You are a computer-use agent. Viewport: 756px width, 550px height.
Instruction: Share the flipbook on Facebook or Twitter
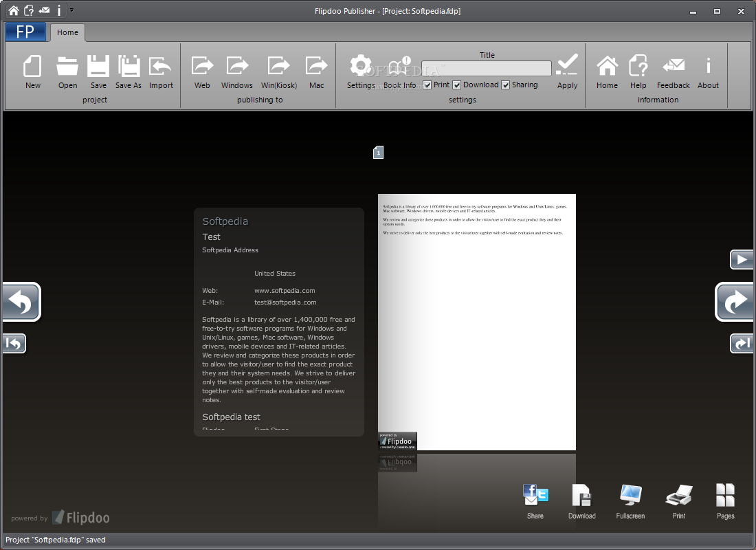(x=535, y=501)
